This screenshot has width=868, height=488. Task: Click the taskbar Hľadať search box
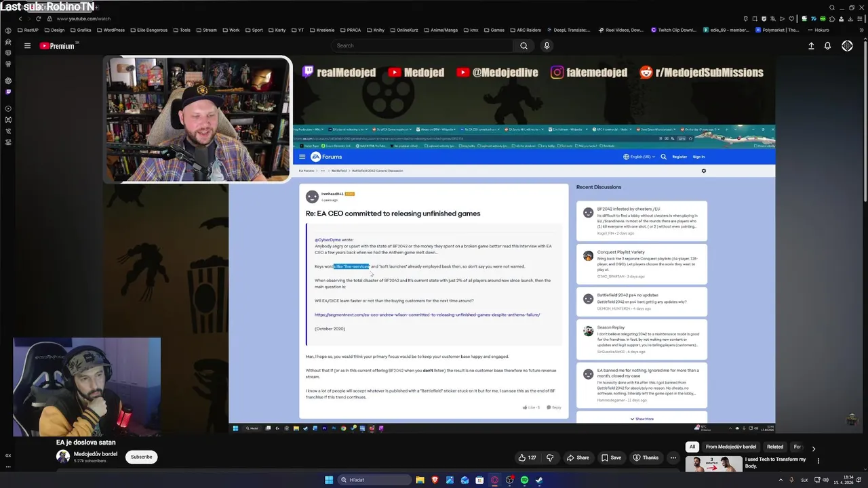375,480
